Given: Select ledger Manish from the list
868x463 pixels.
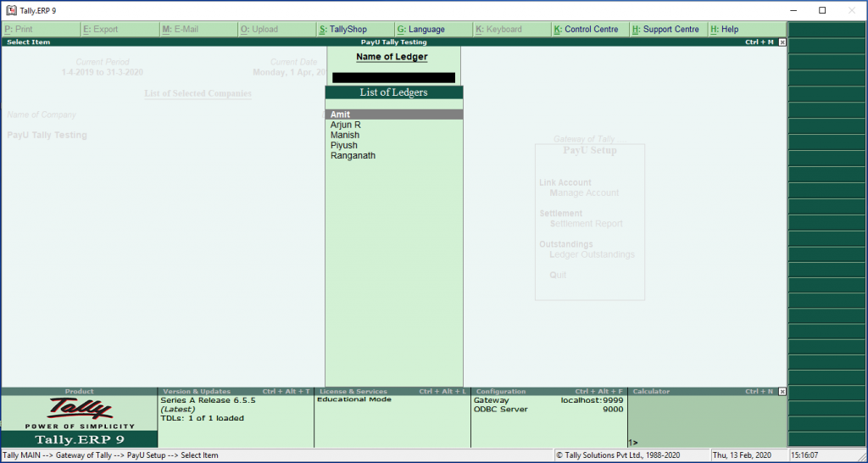Looking at the screenshot, I should [x=393, y=135].
